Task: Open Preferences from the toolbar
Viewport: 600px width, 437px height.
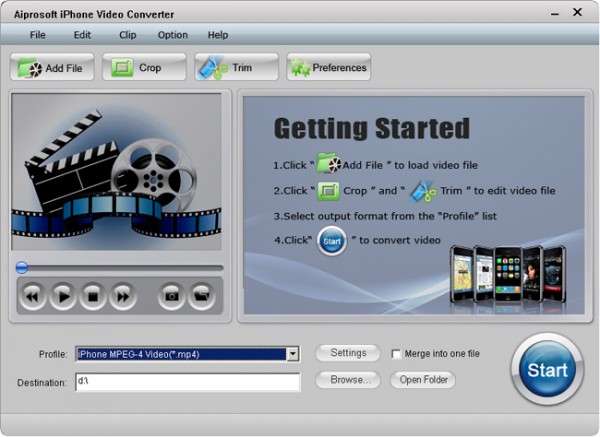Action: [x=329, y=68]
